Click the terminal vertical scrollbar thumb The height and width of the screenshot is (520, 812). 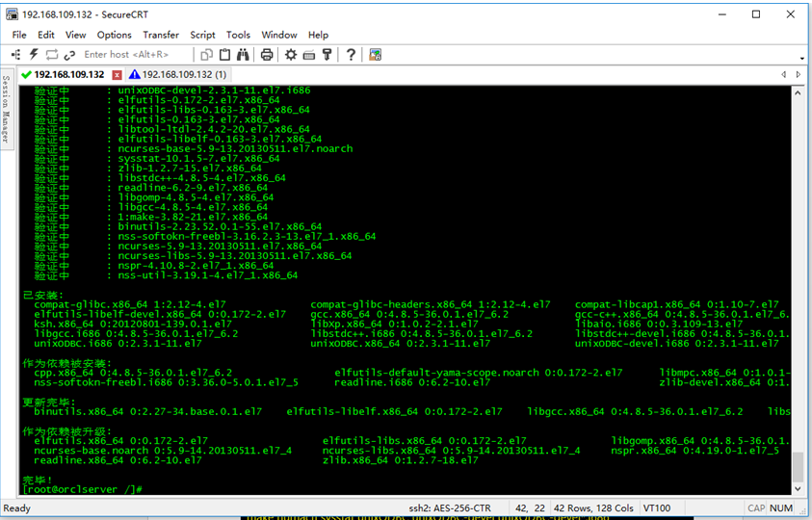[798, 466]
